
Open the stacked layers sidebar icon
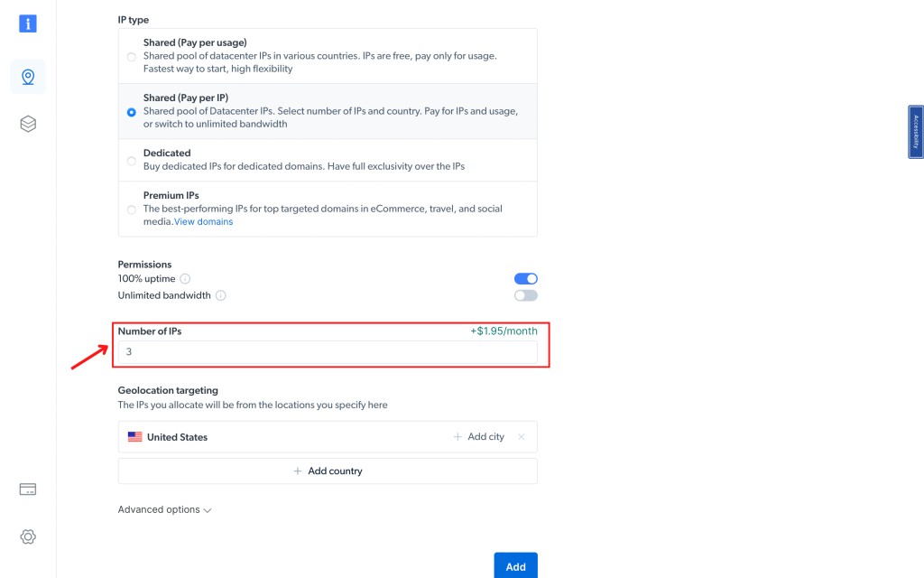pos(28,124)
